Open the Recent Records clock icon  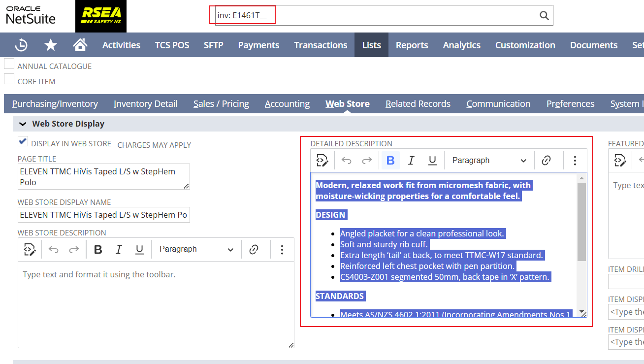pyautogui.click(x=21, y=45)
